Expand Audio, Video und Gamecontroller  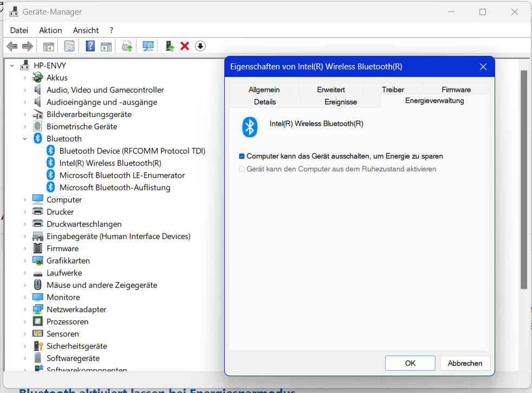25,90
